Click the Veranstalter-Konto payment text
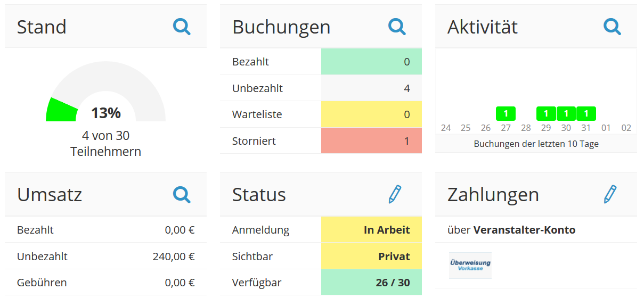Image resolution: width=644 pixels, height=298 pixels. pos(524,230)
